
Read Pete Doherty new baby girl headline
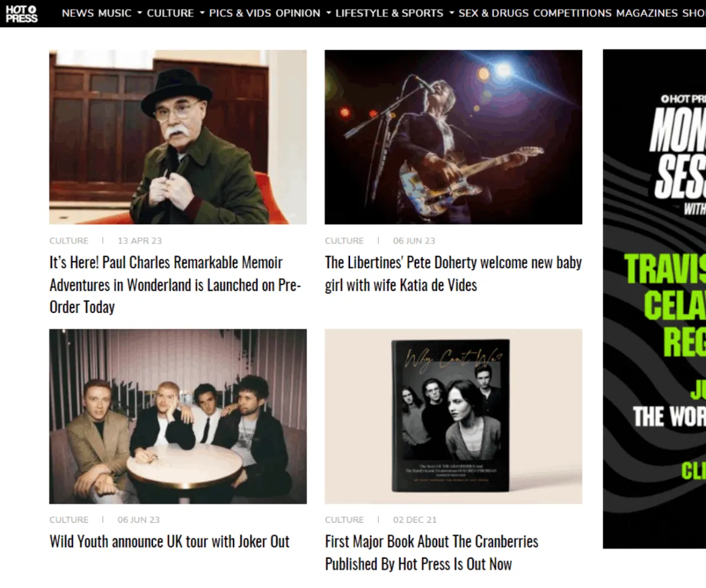(454, 274)
